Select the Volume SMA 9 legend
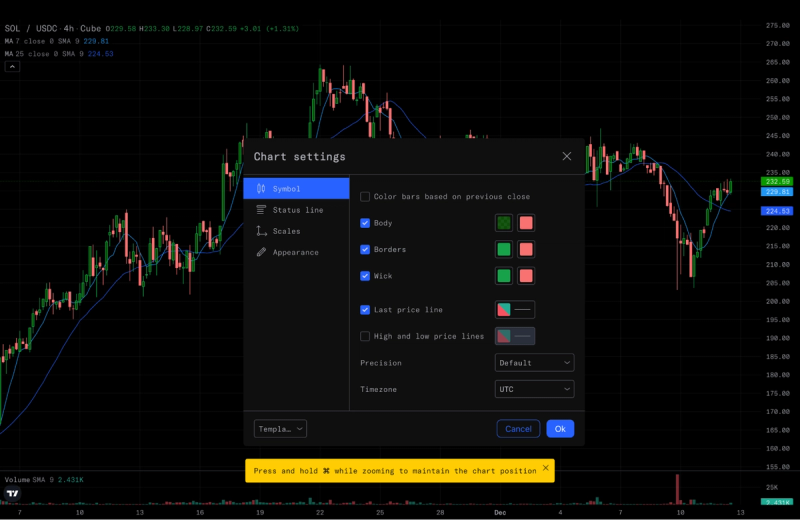This screenshot has height=520, width=800. coord(44,480)
